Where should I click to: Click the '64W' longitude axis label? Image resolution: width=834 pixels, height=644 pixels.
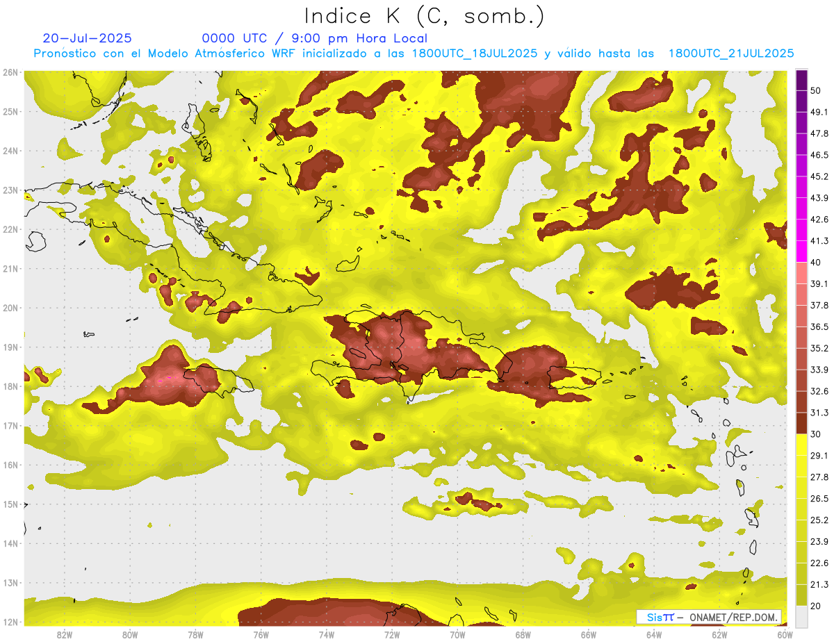pos(654,634)
